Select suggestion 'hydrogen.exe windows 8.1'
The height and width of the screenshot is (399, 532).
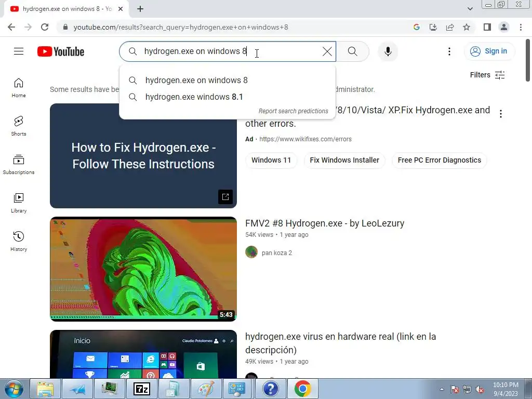[x=228, y=97]
